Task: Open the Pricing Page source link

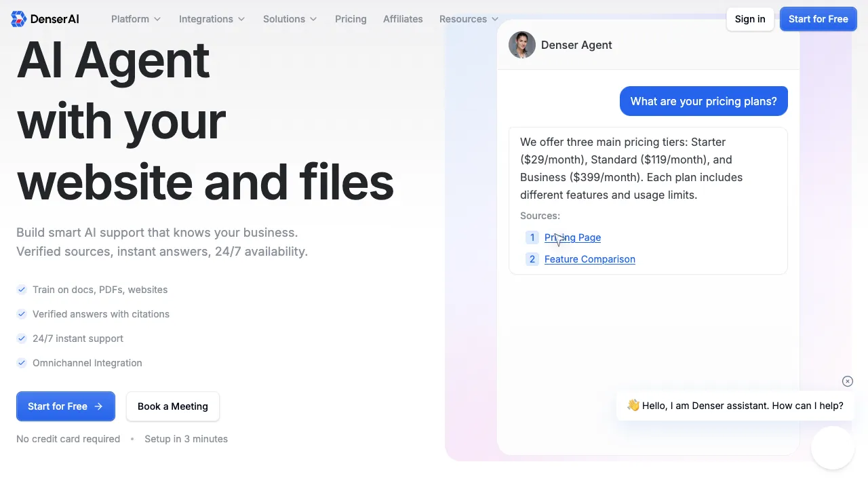Action: pyautogui.click(x=572, y=237)
